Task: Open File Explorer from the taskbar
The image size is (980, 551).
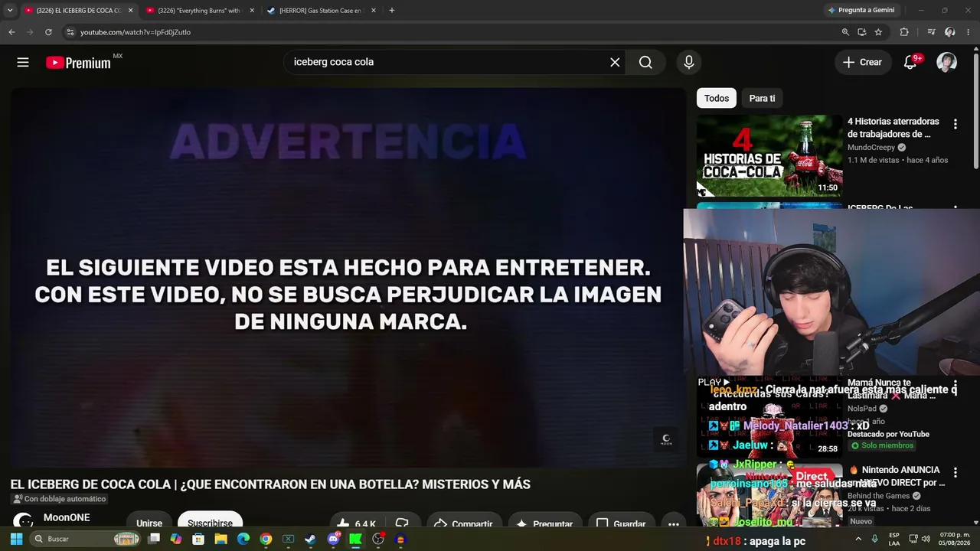Action: point(220,539)
